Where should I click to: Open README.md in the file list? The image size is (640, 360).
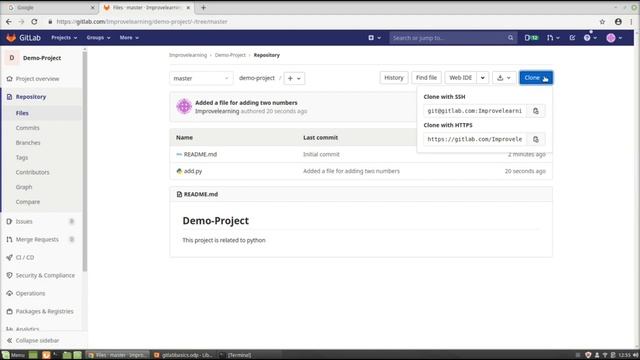pos(200,154)
